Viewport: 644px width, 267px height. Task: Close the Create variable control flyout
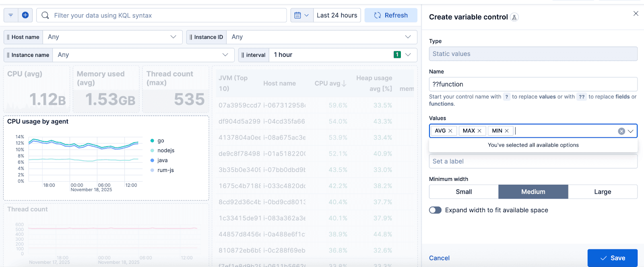point(636,14)
